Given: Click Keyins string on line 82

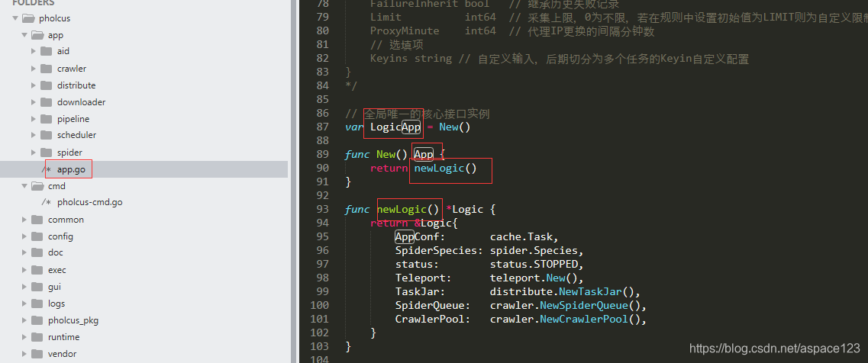Looking at the screenshot, I should [411, 59].
